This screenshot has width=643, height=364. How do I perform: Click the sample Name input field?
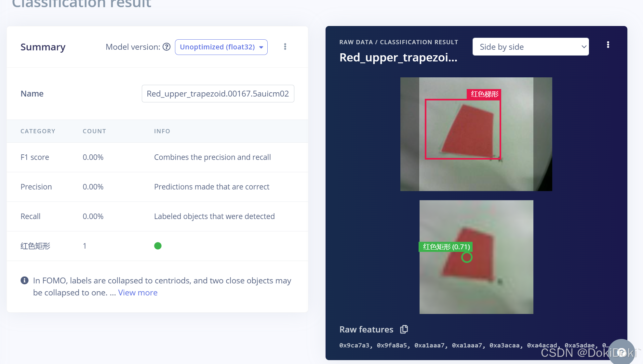click(218, 94)
